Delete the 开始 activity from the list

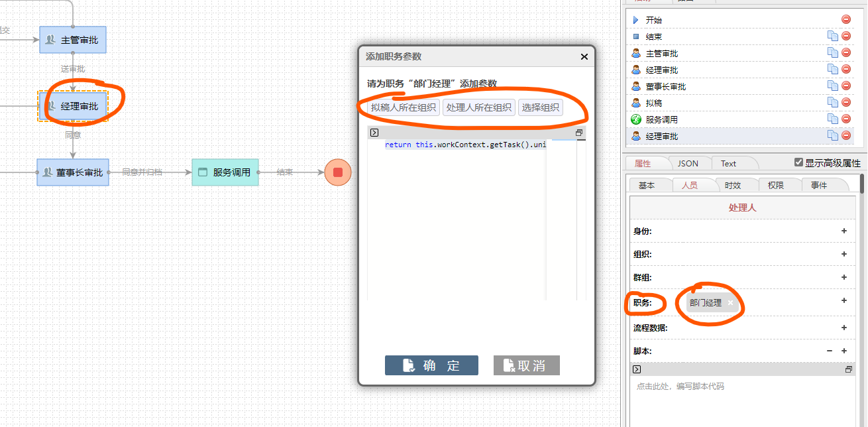coord(846,20)
